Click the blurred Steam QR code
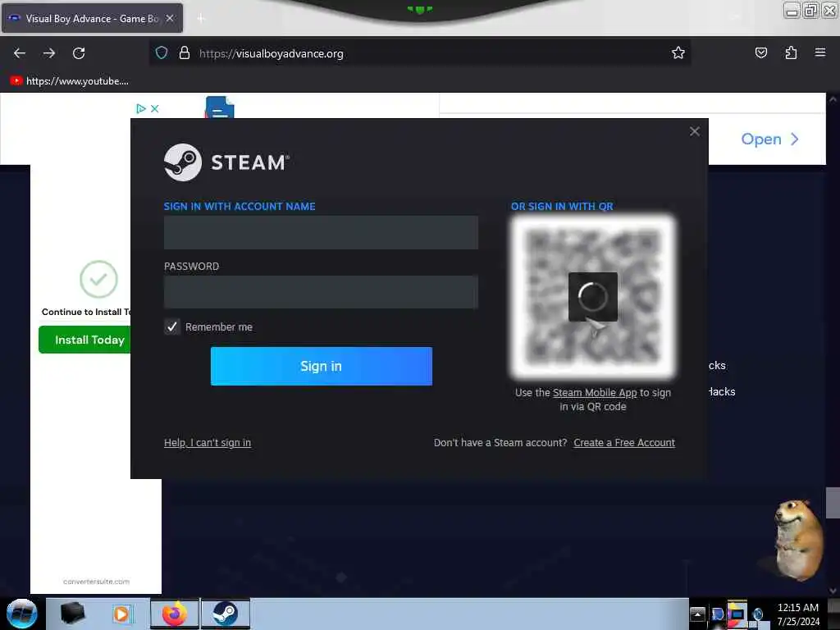Screen dimensions: 840x630 pos(593,296)
